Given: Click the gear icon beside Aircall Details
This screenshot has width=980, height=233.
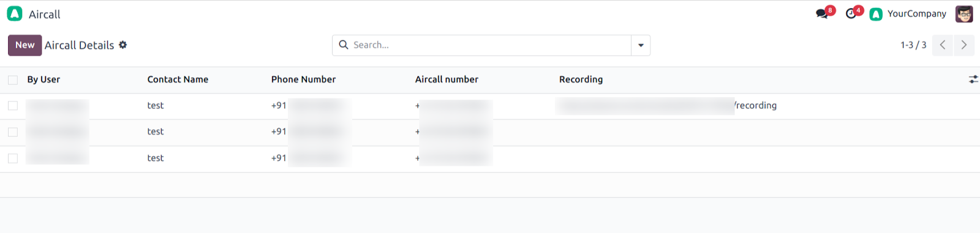Looking at the screenshot, I should (123, 45).
